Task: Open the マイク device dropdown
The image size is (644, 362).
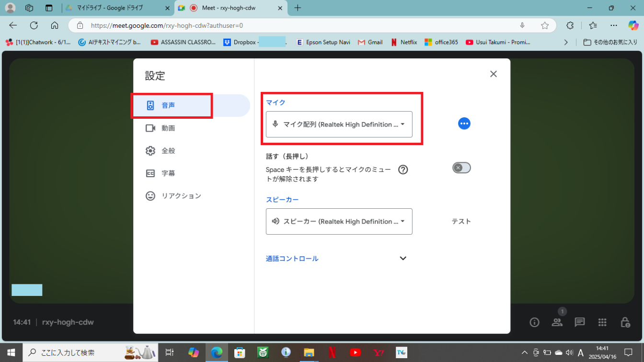Action: tap(339, 124)
